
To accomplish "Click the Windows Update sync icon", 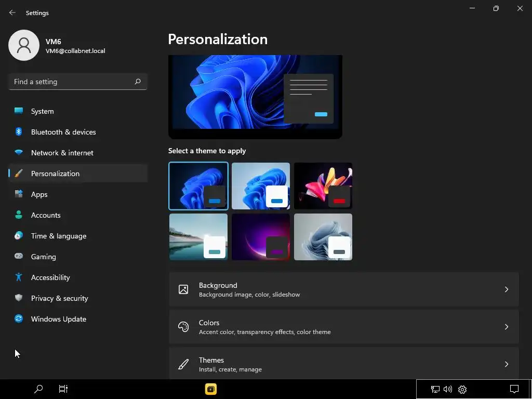I will (x=19, y=318).
